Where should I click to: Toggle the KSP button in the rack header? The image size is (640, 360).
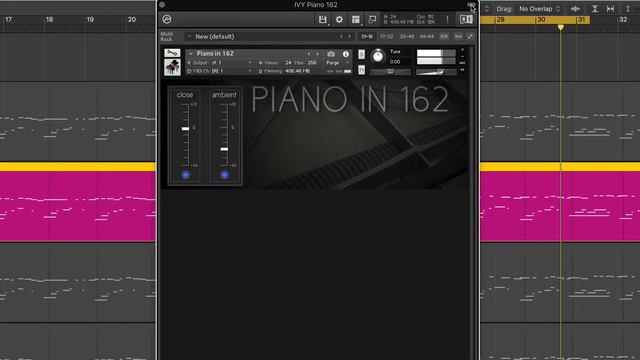coord(444,36)
